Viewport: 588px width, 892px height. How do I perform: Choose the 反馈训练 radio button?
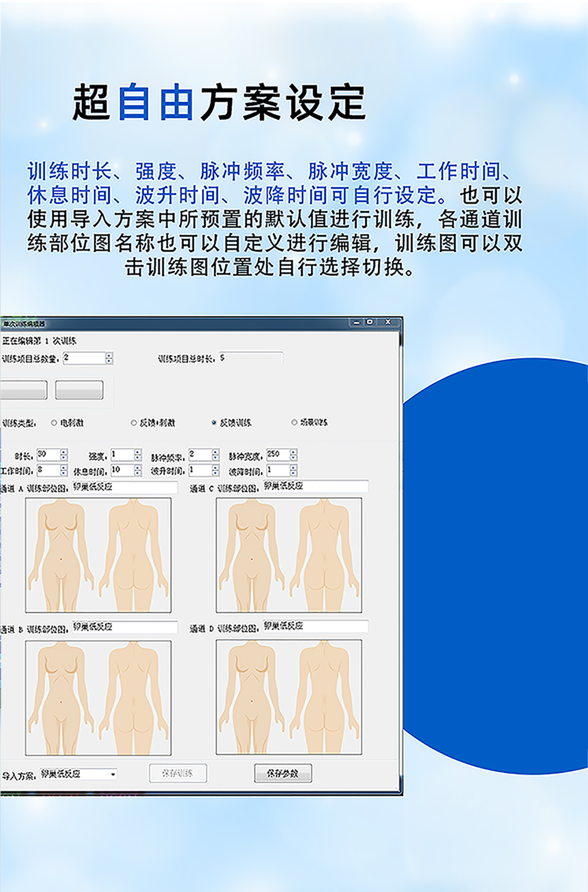tap(214, 423)
